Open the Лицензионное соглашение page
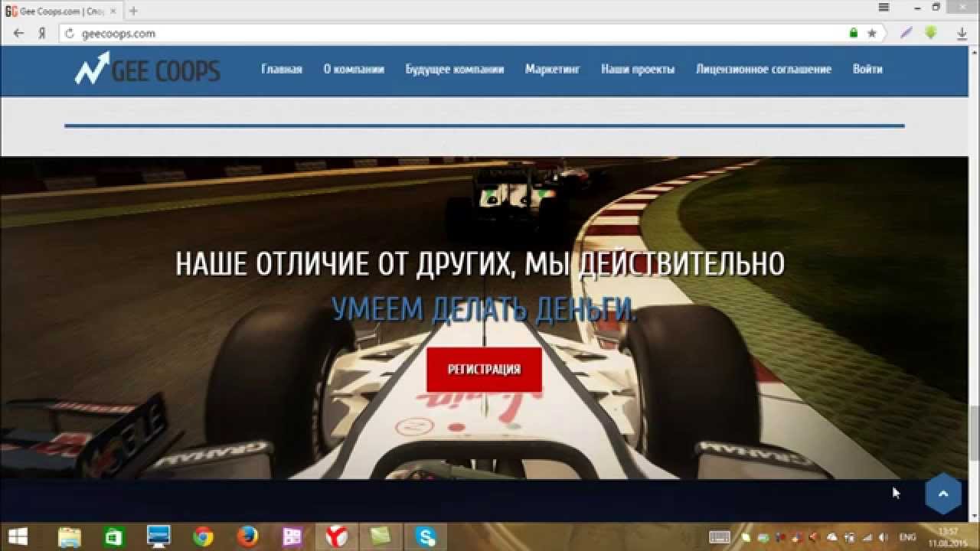Viewport: 980px width, 551px height. 763,69
